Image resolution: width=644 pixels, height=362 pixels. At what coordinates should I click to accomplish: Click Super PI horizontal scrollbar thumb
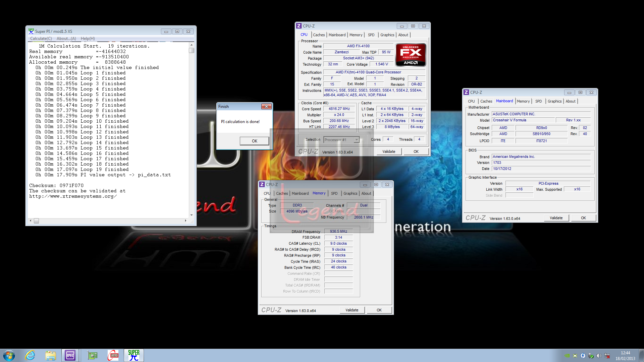(36, 221)
